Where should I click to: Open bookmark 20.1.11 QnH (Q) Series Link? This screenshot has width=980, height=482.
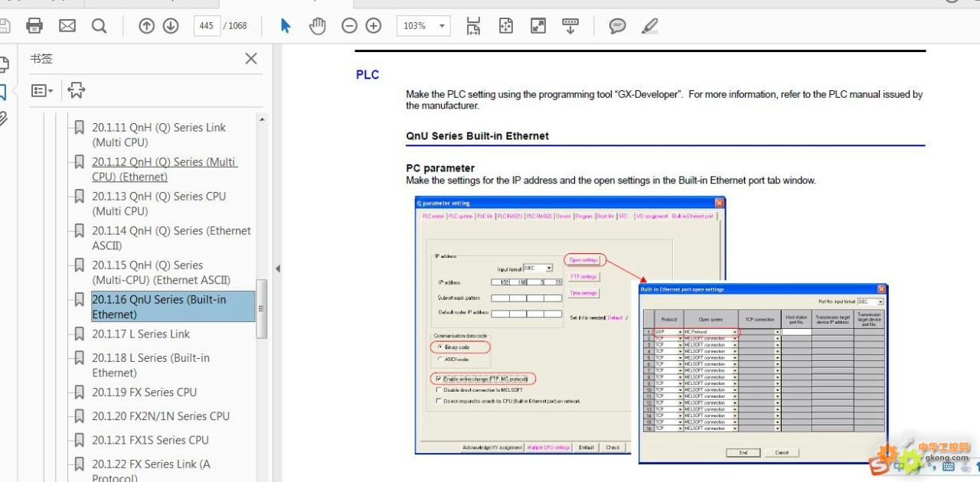158,135
